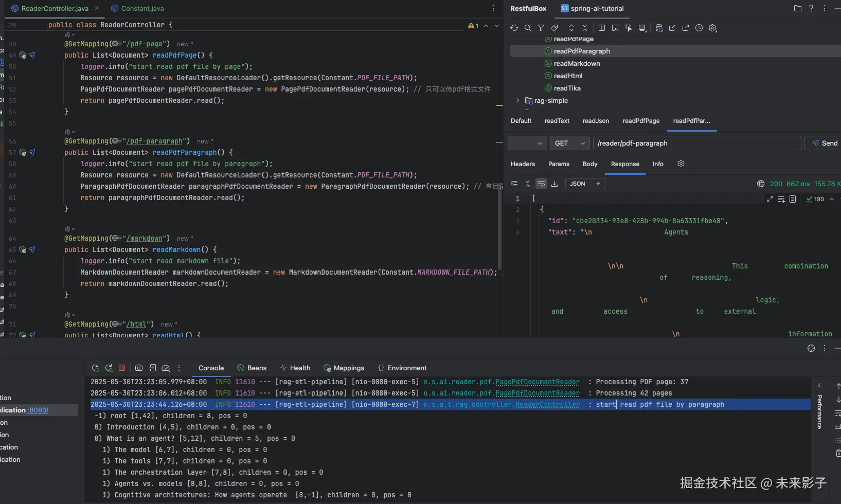
Task: Open the GET method dropdown
Action: 569,143
